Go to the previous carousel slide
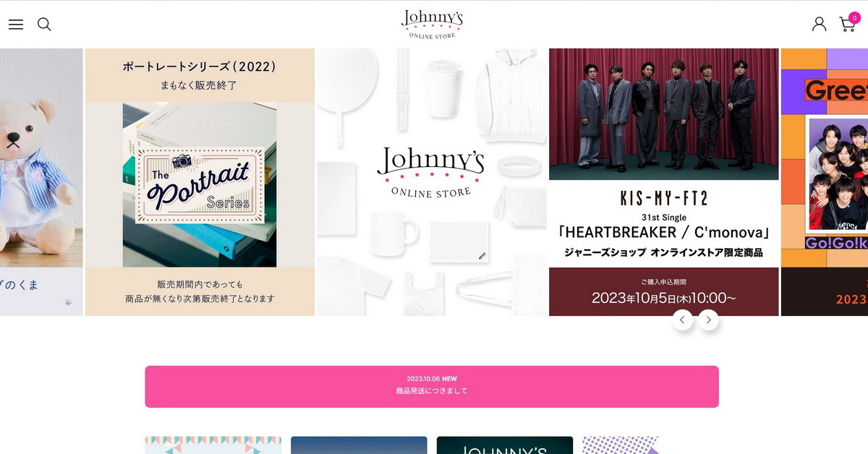Viewport: 868px width, 454px height. coord(683,320)
